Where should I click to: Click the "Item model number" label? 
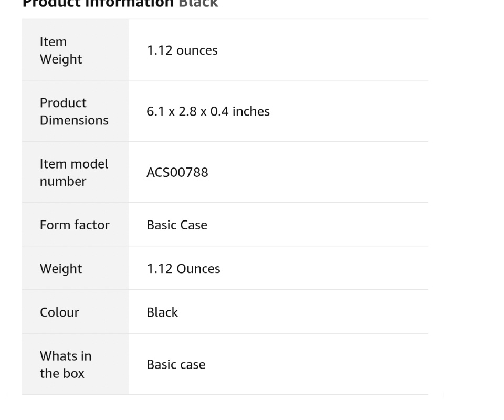[x=74, y=172]
